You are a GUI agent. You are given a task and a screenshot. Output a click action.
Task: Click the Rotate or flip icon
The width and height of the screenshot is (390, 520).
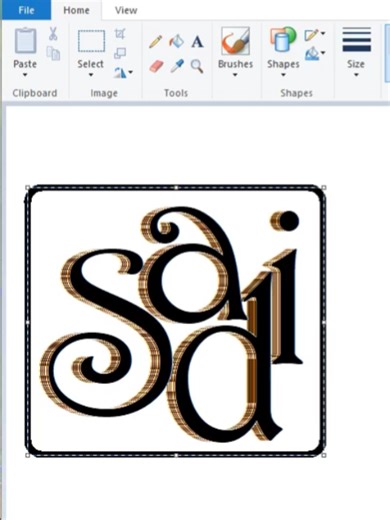[120, 72]
